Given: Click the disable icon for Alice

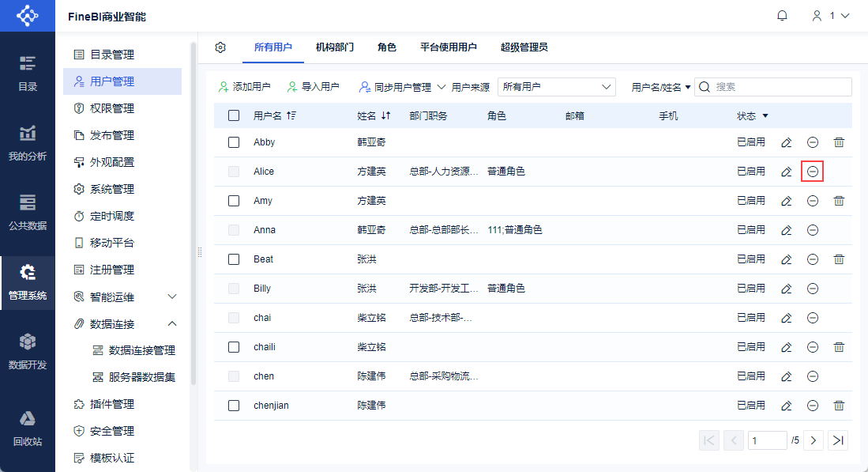Looking at the screenshot, I should [x=812, y=172].
